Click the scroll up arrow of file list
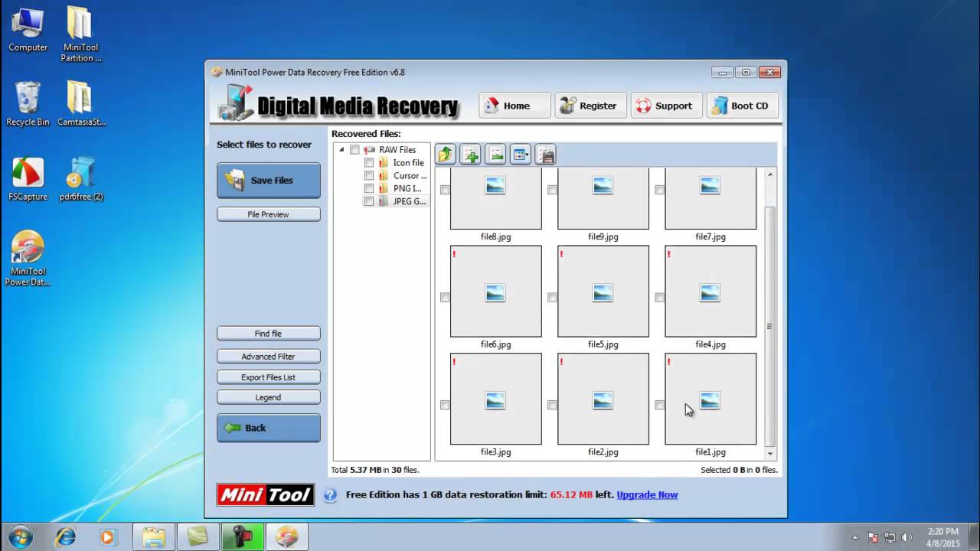 tap(770, 174)
